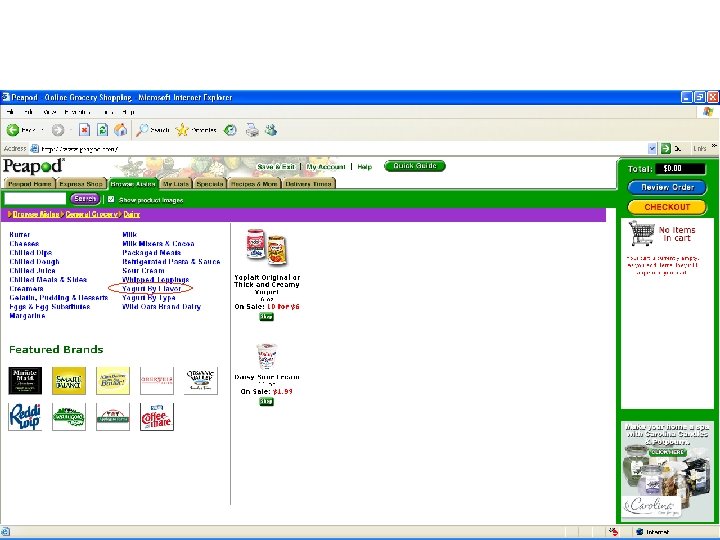Open I Can't Believe It's Not Butter logo
Viewport: 720px width, 540px height.
point(113,381)
